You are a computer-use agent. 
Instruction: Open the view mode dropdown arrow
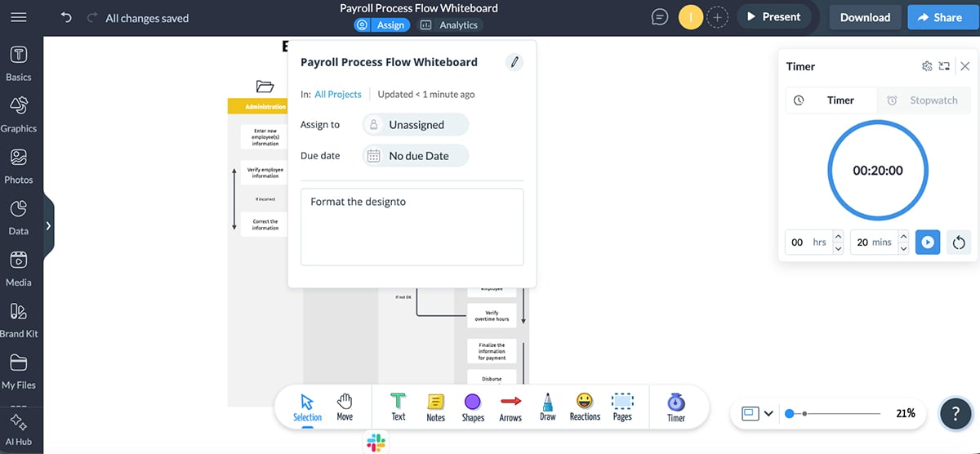[x=768, y=414]
